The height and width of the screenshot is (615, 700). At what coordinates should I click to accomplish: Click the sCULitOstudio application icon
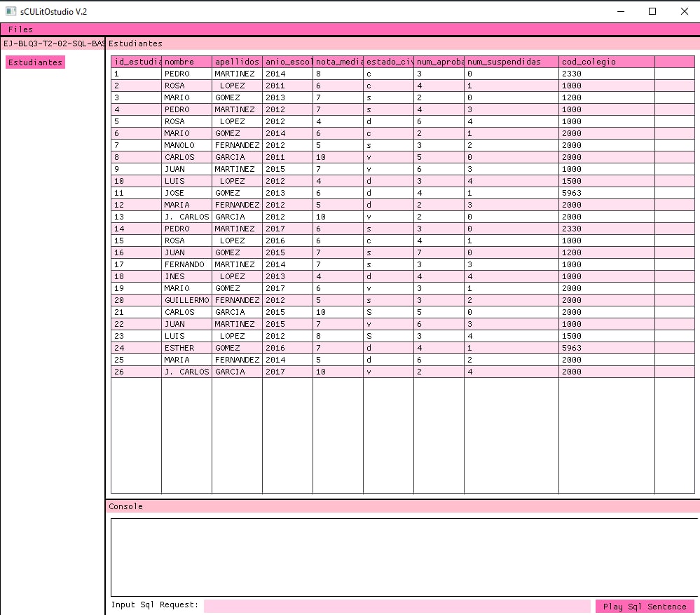coord(10,11)
